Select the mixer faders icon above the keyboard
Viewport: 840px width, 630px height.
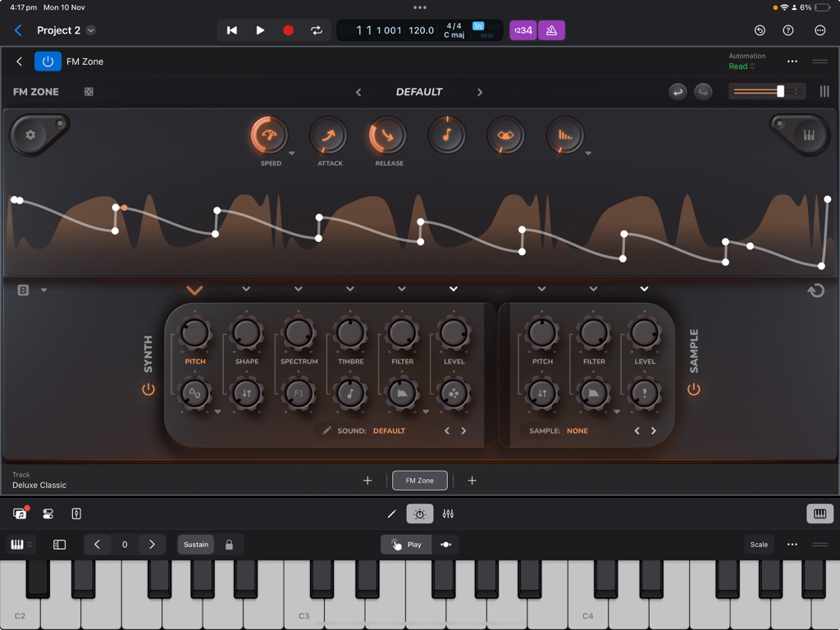(448, 514)
